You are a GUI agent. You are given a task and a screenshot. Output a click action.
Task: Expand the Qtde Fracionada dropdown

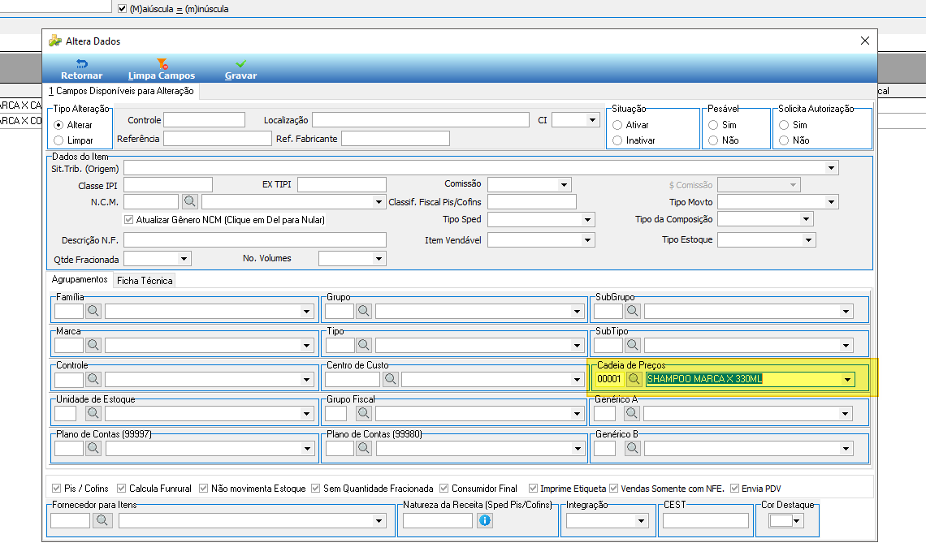tap(184, 259)
